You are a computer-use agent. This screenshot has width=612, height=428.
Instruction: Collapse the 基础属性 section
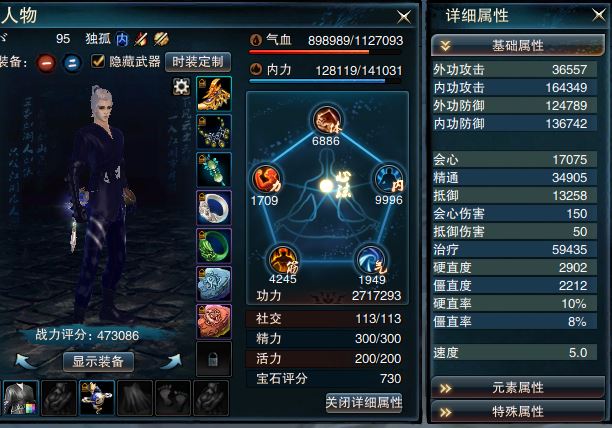pos(518,46)
